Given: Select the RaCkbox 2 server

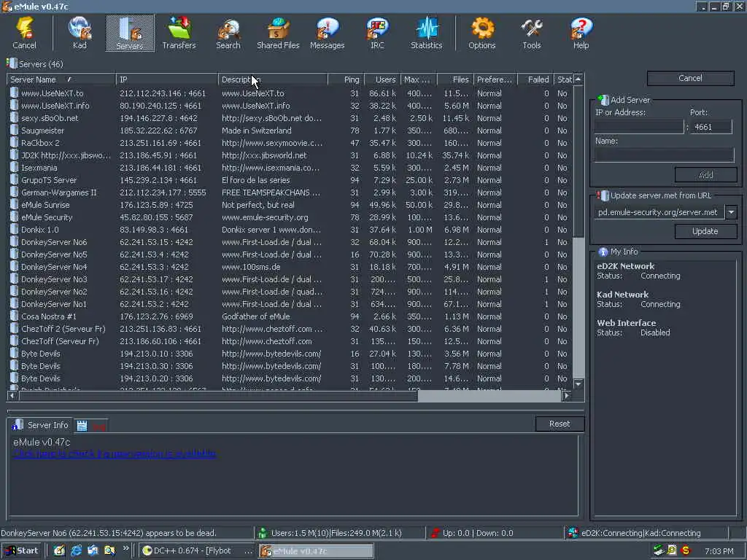Looking at the screenshot, I should (x=290, y=143).
